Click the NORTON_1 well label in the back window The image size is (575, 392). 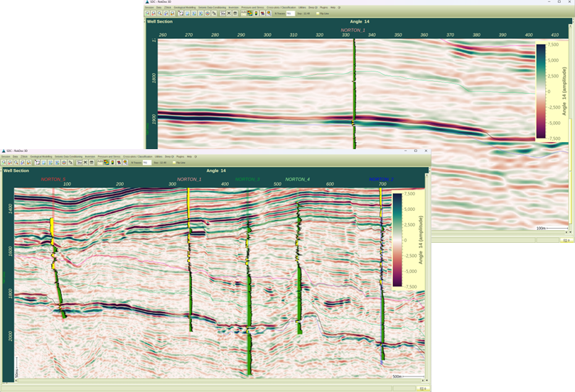353,30
